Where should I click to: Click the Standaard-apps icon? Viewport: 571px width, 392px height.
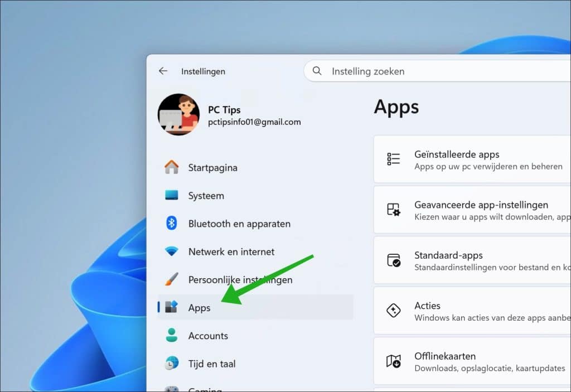click(394, 260)
